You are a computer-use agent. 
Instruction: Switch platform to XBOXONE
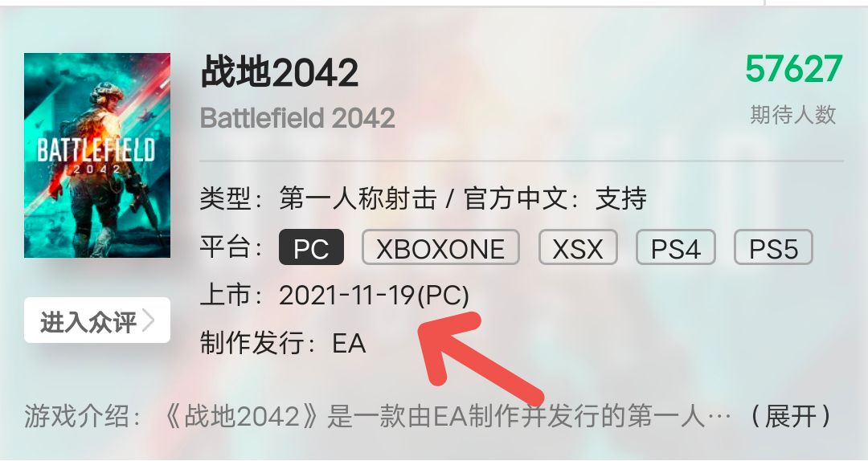[x=440, y=247]
